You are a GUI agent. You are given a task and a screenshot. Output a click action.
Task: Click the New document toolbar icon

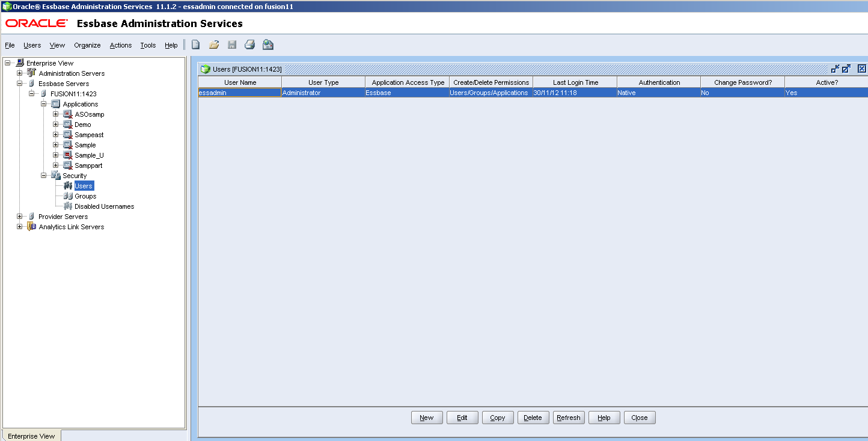195,44
